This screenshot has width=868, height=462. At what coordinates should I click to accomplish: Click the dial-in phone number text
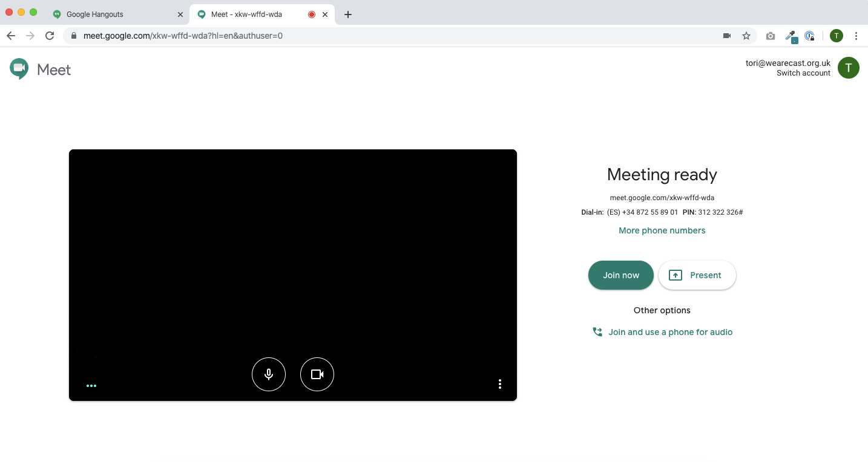(x=642, y=212)
